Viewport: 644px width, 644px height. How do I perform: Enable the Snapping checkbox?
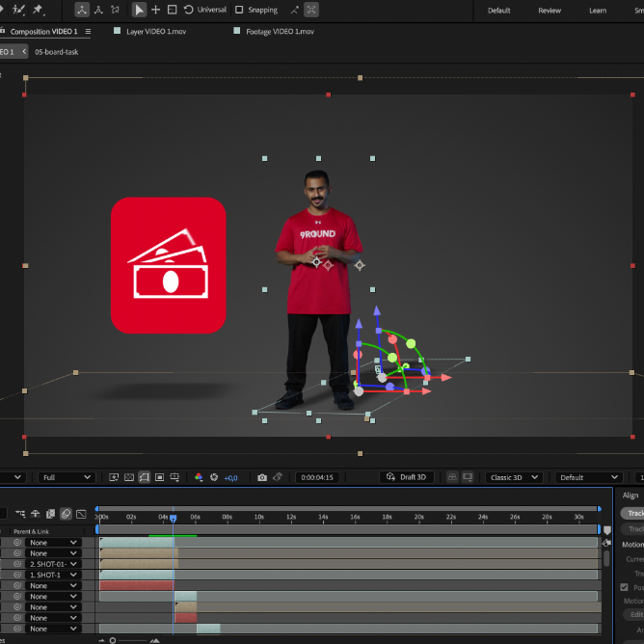239,10
